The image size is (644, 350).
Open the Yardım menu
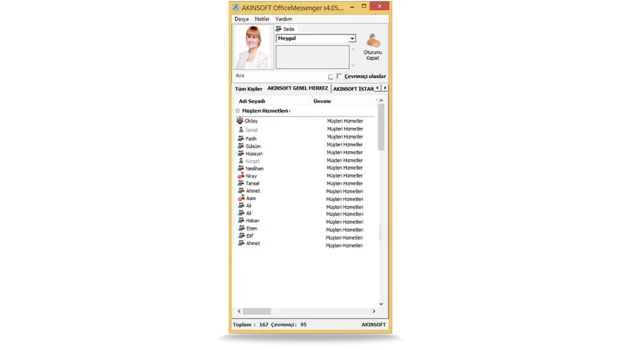(283, 19)
